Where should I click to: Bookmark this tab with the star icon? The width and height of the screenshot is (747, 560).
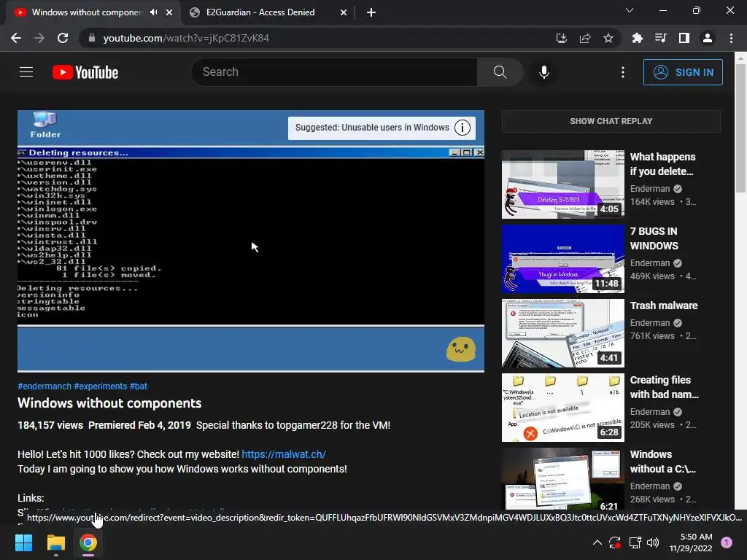[x=608, y=38]
